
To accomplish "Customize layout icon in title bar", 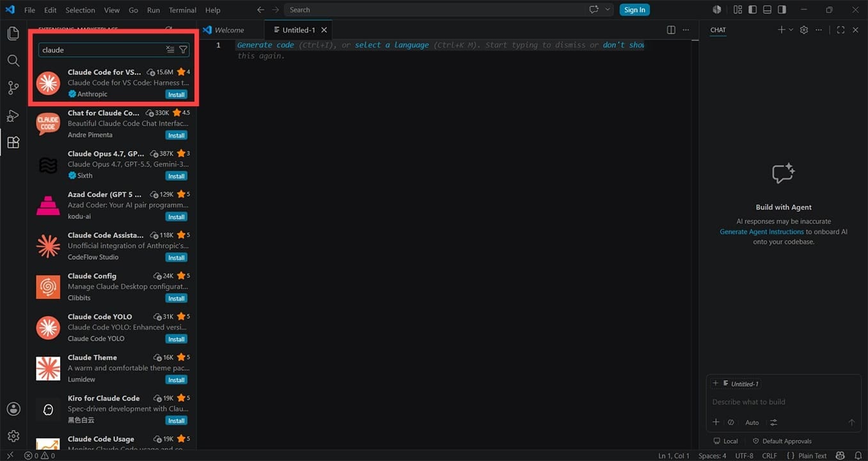I will pyautogui.click(x=738, y=10).
